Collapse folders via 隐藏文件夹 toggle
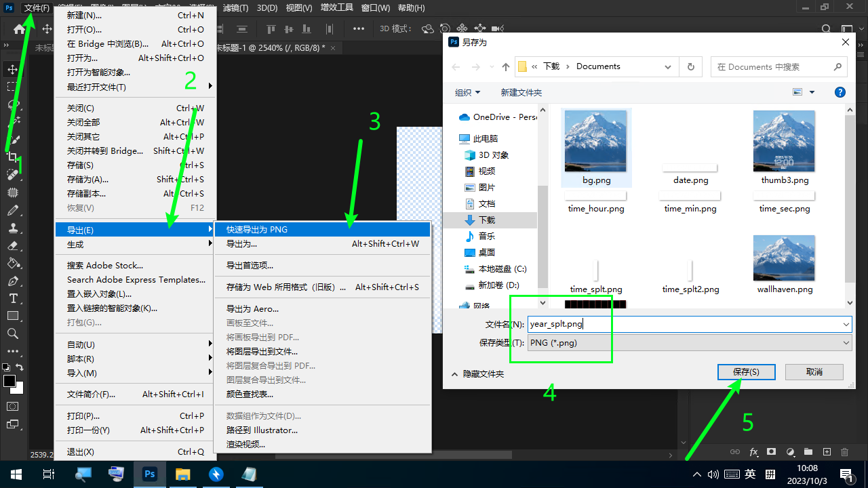This screenshot has height=488, width=868. (x=477, y=373)
